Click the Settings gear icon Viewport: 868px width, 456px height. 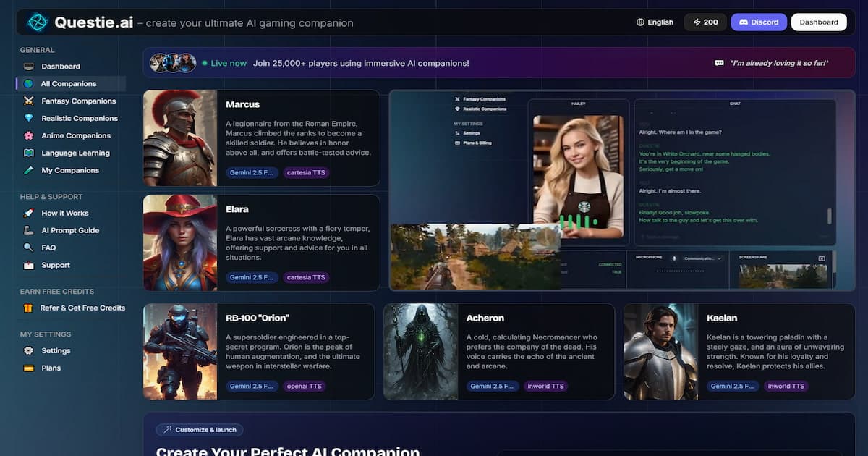point(28,351)
